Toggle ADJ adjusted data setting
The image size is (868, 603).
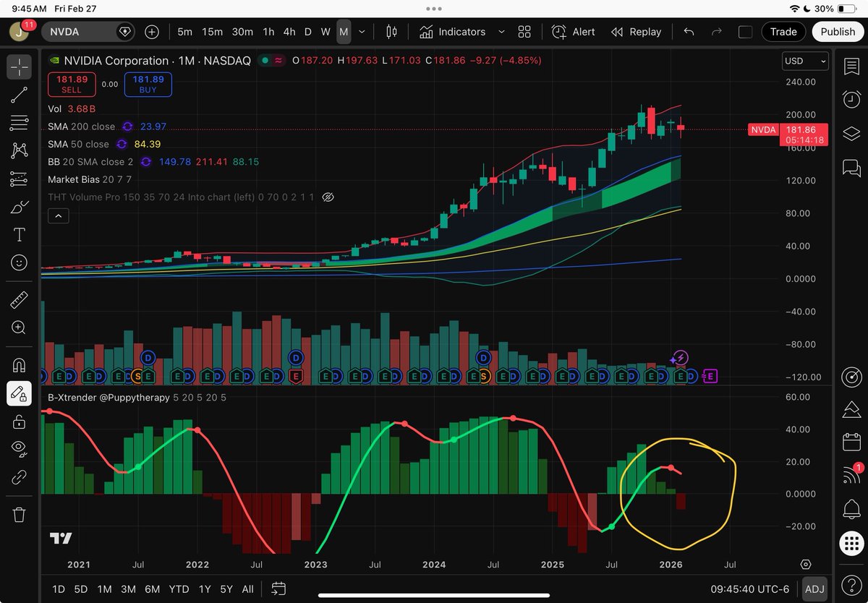click(x=814, y=589)
